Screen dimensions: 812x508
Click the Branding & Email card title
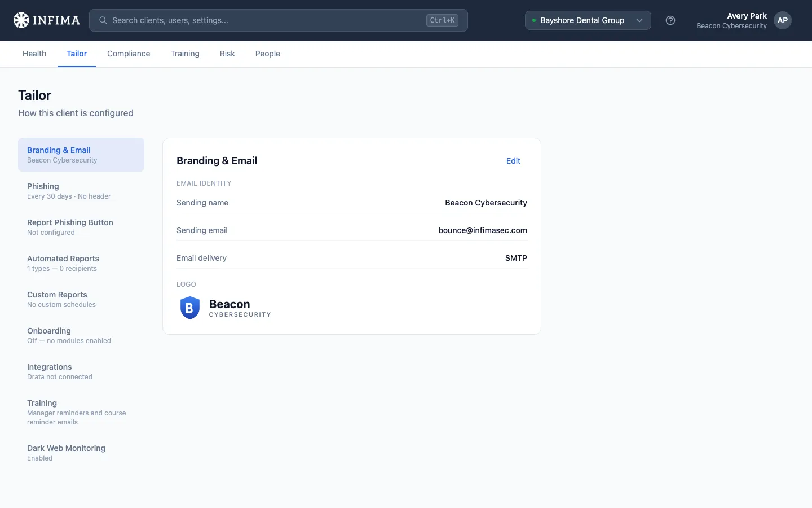pyautogui.click(x=217, y=161)
